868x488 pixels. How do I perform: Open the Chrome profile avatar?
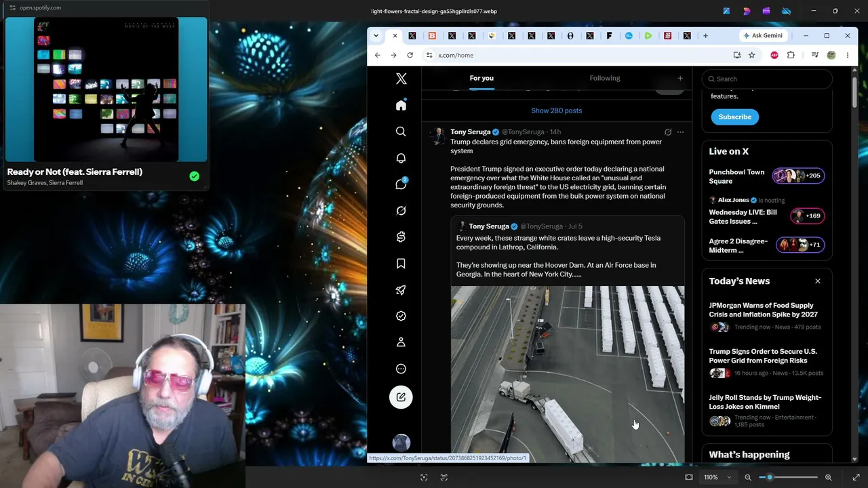831,55
